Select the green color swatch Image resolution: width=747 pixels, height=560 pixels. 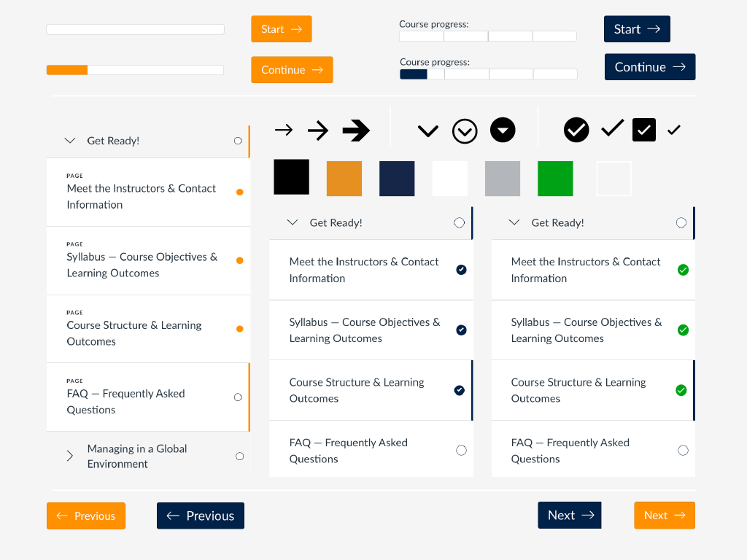click(x=555, y=178)
